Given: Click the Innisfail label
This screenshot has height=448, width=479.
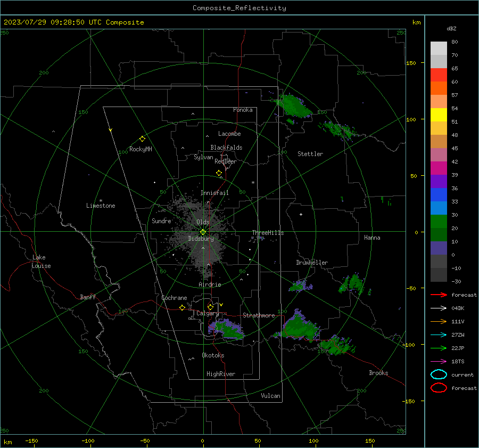Looking at the screenshot, I should point(214,193).
